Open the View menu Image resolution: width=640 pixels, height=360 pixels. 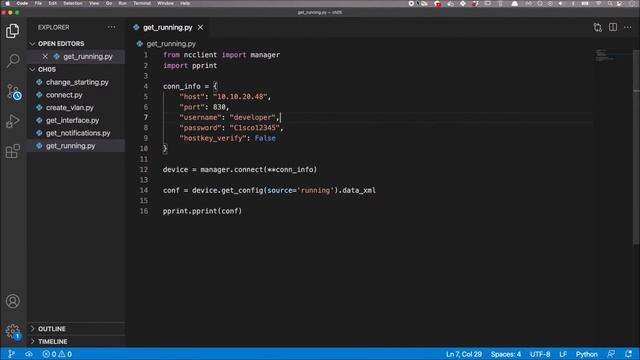(94, 3)
